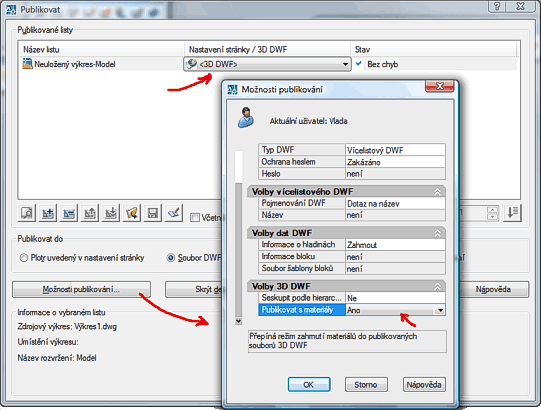541x410 pixels.
Task: Click the plot stamp settings pen icon
Action: 174,213
